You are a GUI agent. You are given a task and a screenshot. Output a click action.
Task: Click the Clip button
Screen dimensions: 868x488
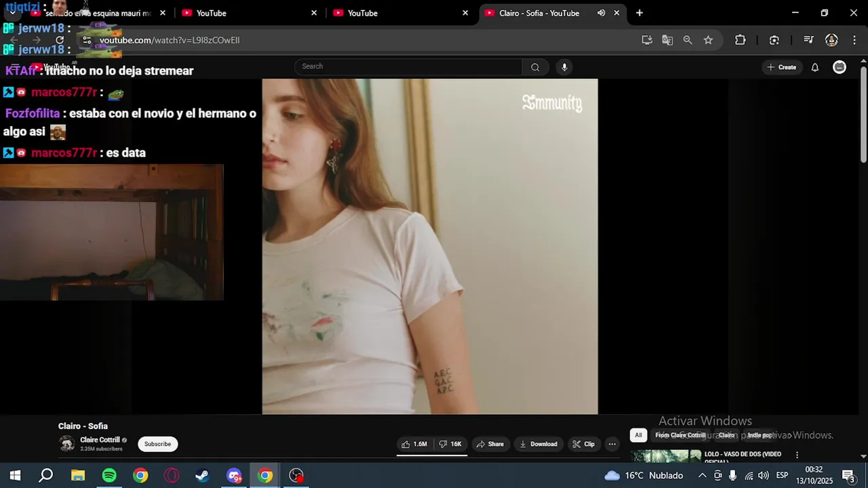[584, 444]
